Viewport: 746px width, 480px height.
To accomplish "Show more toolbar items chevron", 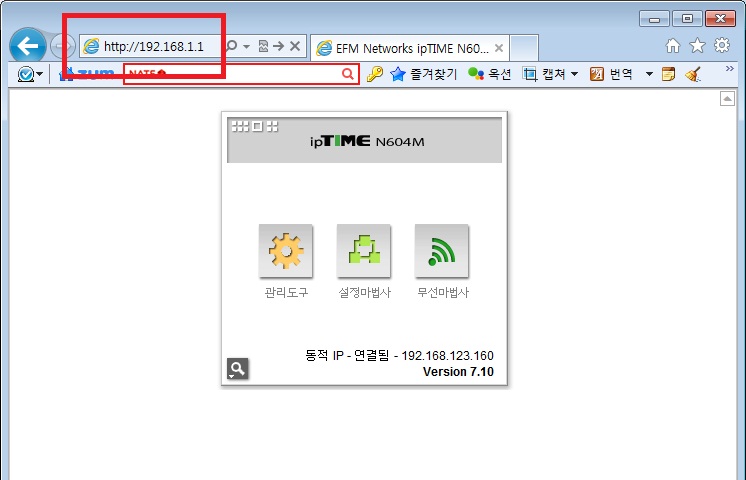I will 729,69.
